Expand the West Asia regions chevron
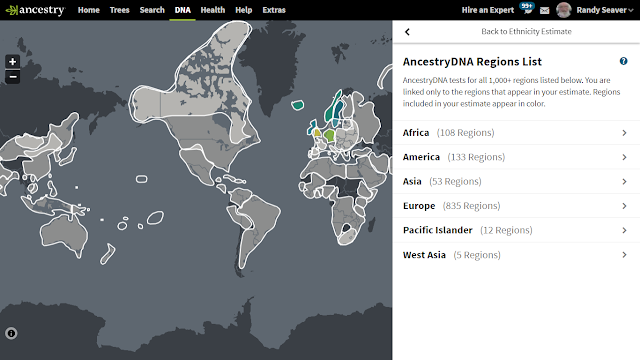 click(x=624, y=255)
